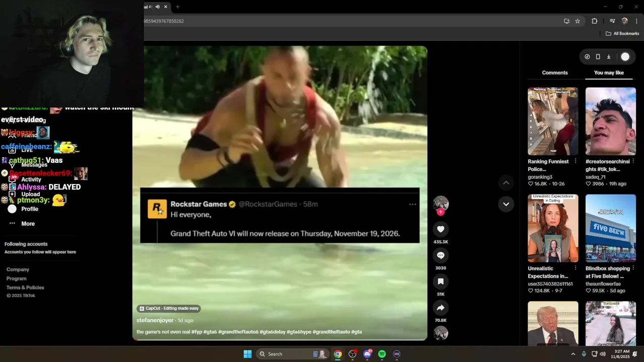
Task: Open Terms & Policies footer link
Action: [25, 288]
